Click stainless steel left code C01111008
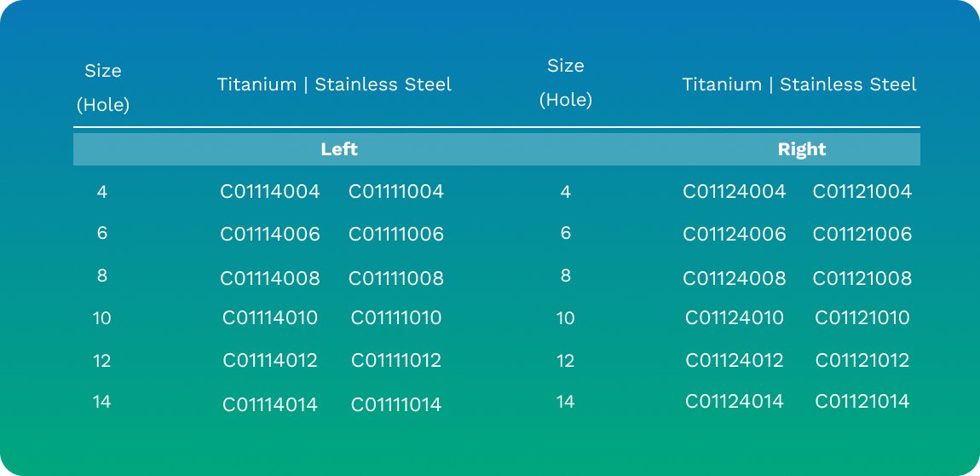Screen dimensions: 980x476 396,278
